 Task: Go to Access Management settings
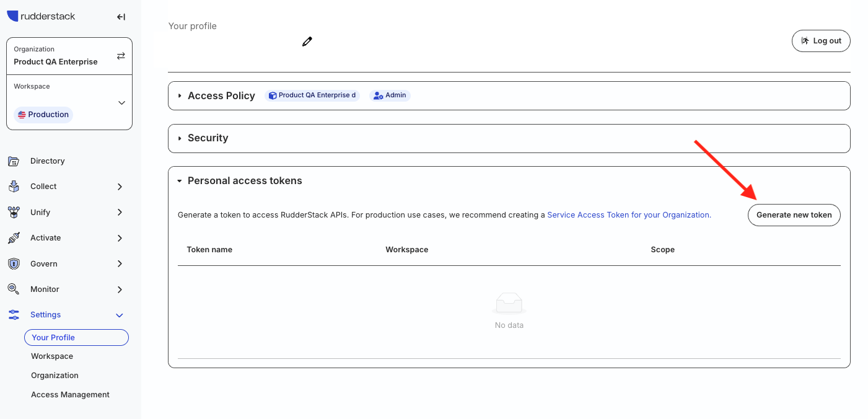point(70,394)
